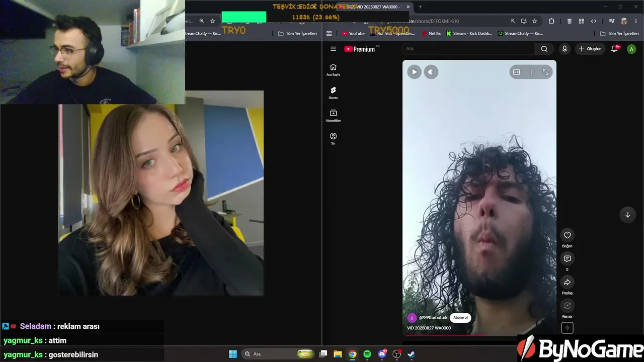
Task: Start voice search with the microphone
Action: 565,49
